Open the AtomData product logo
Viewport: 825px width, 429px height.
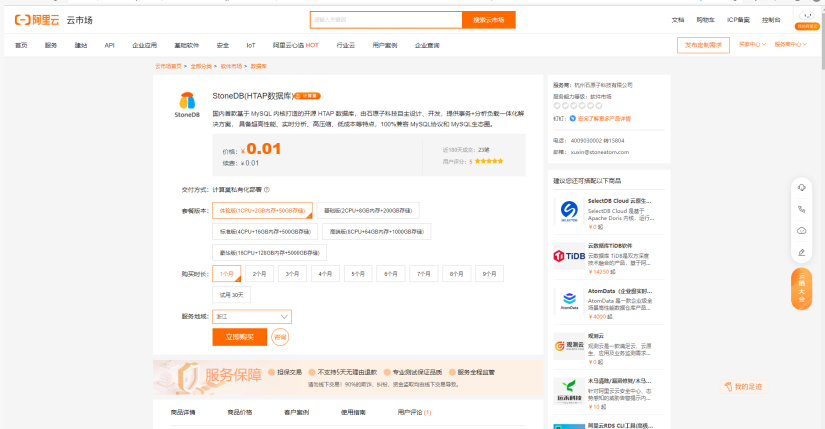569,301
